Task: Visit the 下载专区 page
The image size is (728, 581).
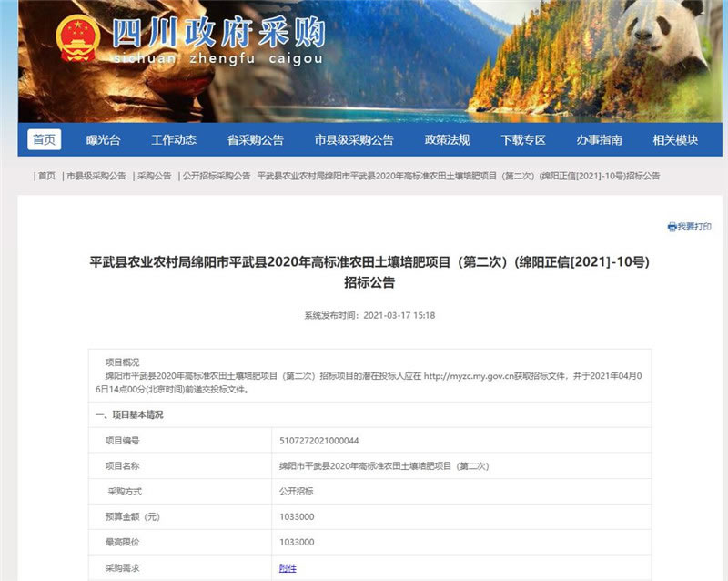Action: click(x=523, y=140)
